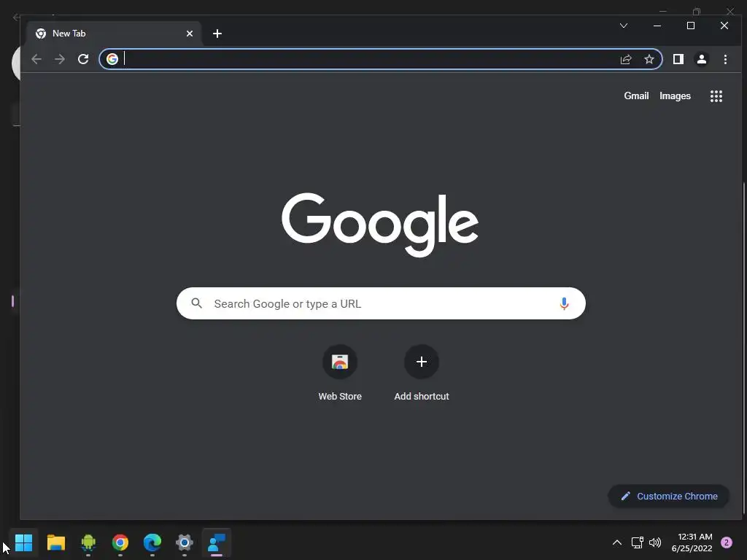The image size is (747, 560).
Task: Select the New Tab tab
Action: coord(115,34)
